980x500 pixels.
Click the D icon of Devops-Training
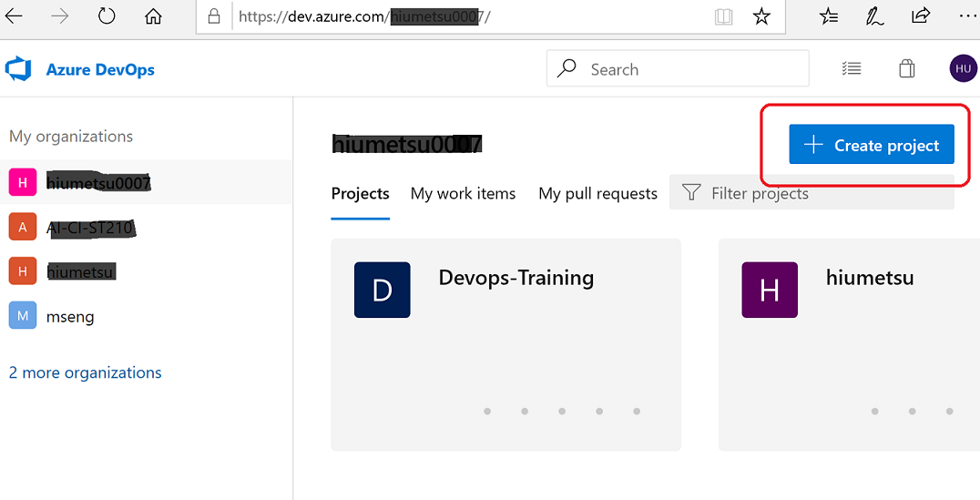(382, 290)
